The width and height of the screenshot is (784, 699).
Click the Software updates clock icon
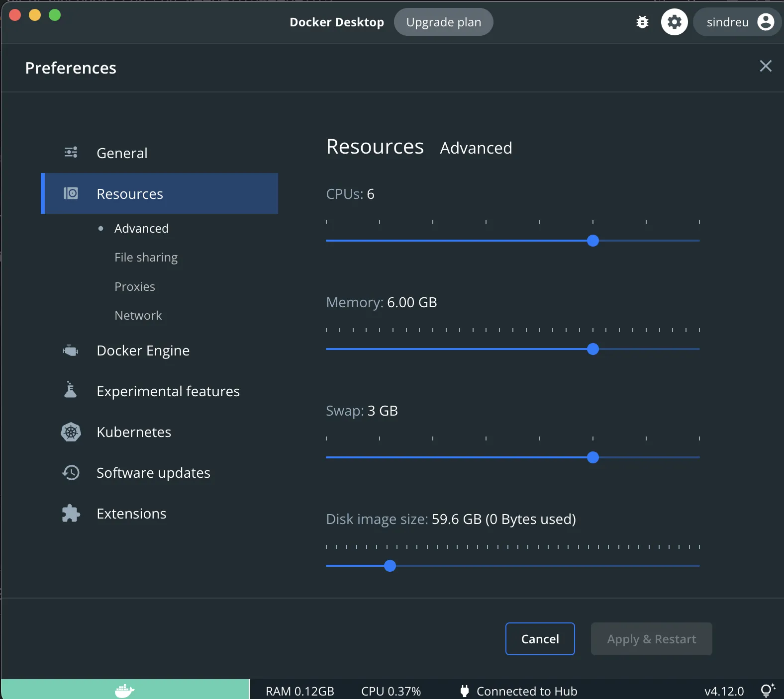click(x=71, y=472)
